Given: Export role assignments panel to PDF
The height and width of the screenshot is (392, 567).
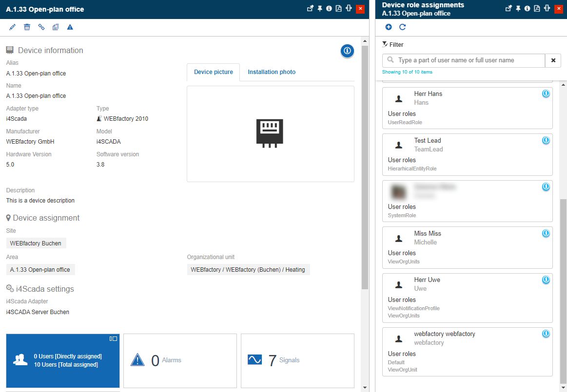Looking at the screenshot, I should click(536, 9).
